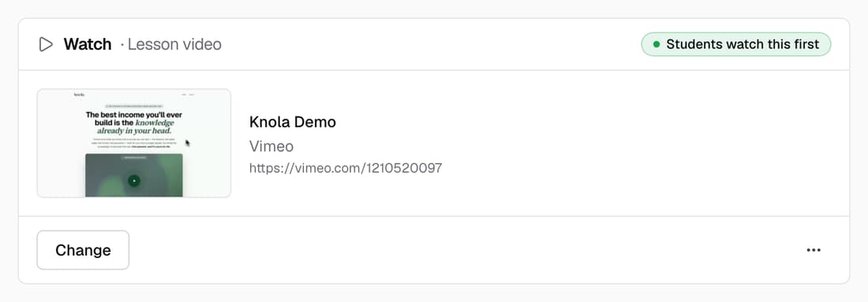The height and width of the screenshot is (302, 868).
Task: Click the mouse cursor graphic in the thumbnail
Action: click(x=188, y=144)
